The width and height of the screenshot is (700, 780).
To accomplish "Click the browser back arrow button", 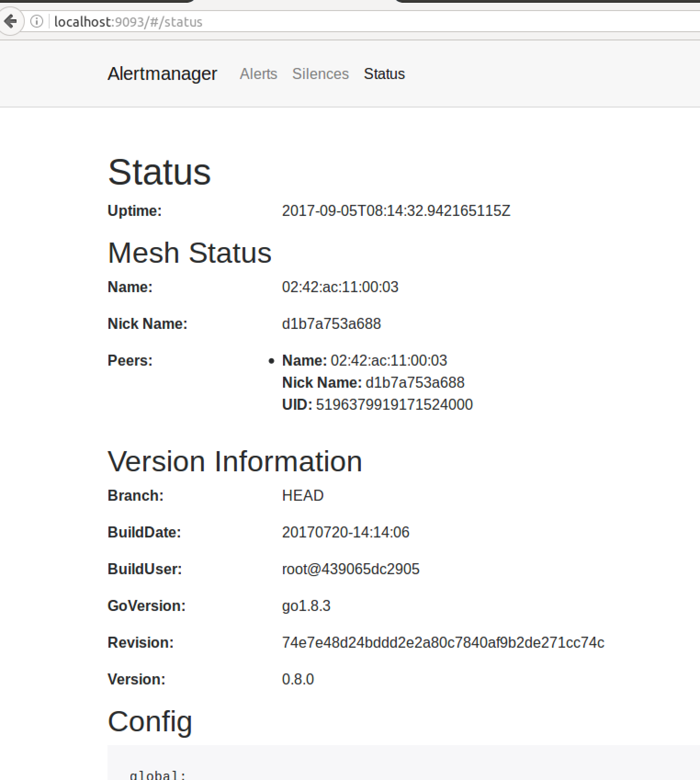I will tap(10, 22).
